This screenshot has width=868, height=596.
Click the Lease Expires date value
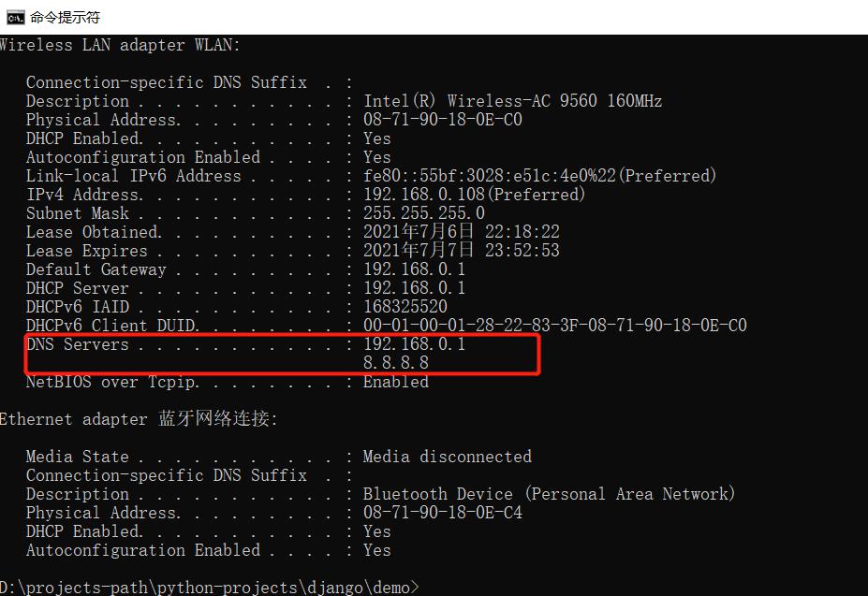(461, 251)
